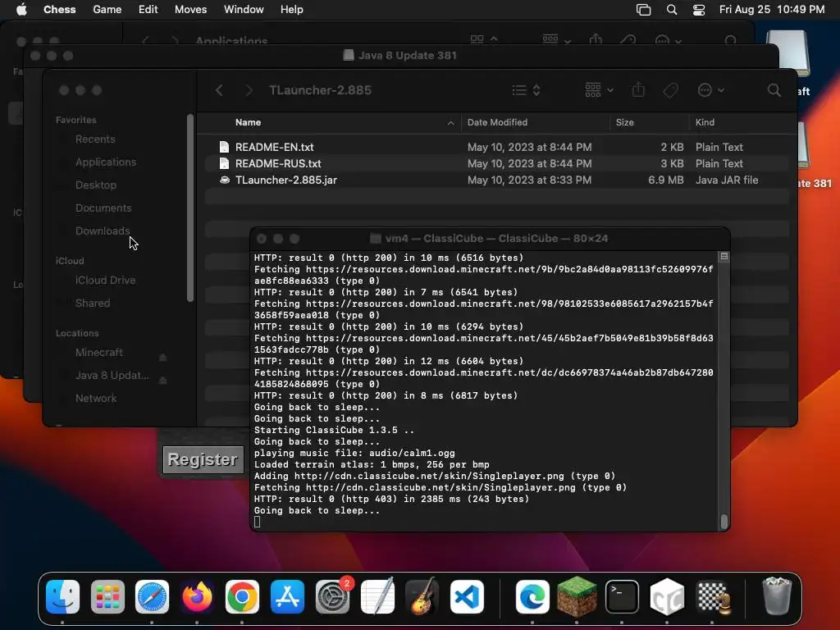Screen dimensions: 840x630
Task: Open TextEdit from the Dock
Action: click(x=377, y=597)
